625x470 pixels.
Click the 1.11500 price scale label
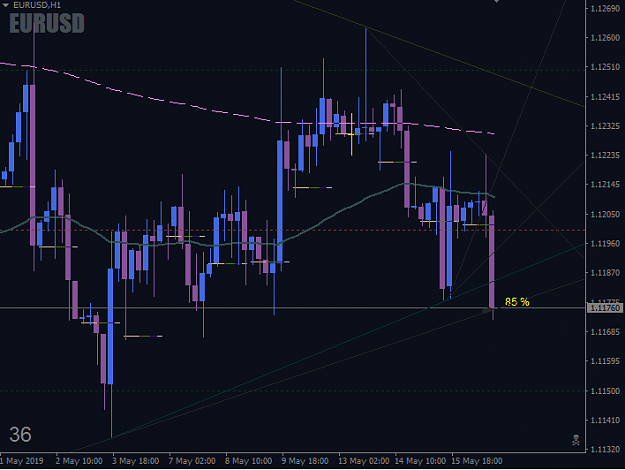605,391
